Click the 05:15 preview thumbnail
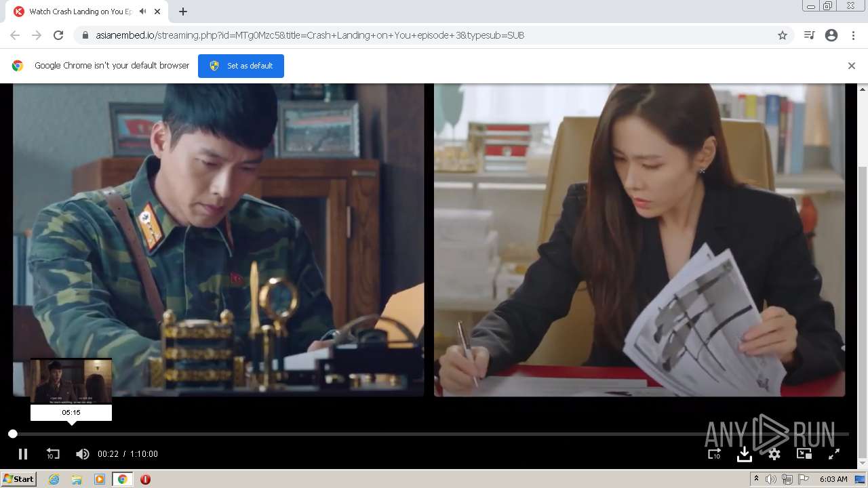Screen dimensions: 868x488 pos(71,381)
